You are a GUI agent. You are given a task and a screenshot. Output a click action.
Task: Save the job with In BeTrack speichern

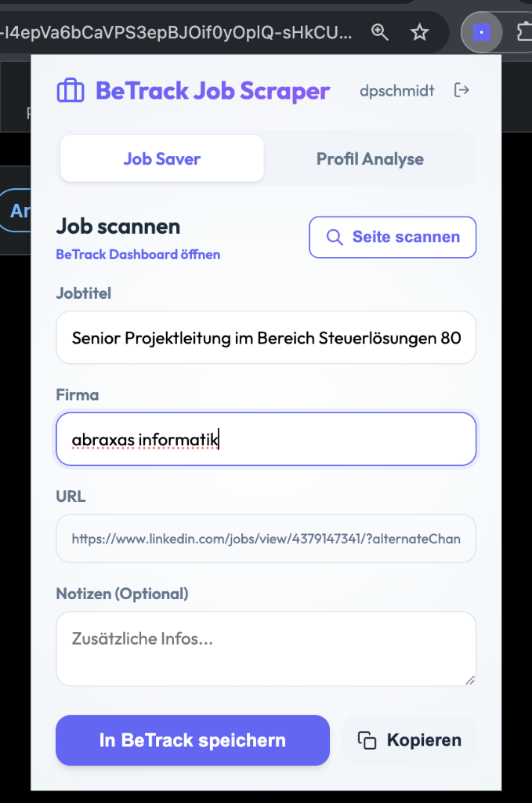point(192,740)
